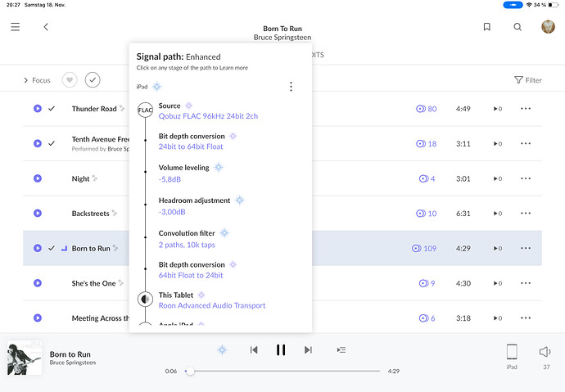The width and height of the screenshot is (565, 392).
Task: Open the play queue icon
Action: (x=341, y=350)
